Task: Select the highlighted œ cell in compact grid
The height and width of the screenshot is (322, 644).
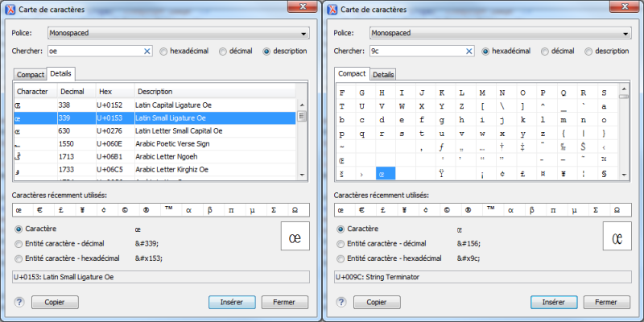Action: click(386, 173)
